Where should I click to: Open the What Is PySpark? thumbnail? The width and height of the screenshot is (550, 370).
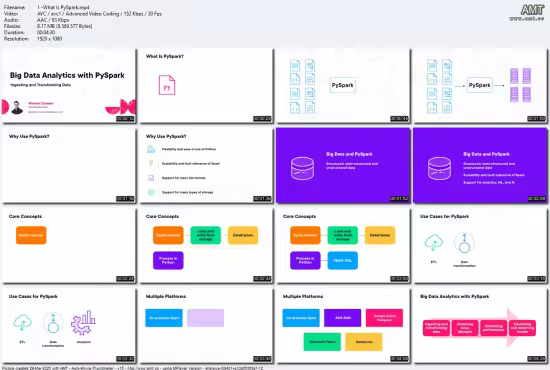coord(206,86)
